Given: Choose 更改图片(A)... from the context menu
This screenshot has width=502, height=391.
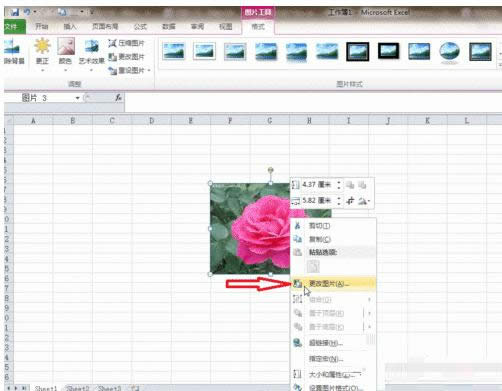Looking at the screenshot, I should (x=333, y=284).
